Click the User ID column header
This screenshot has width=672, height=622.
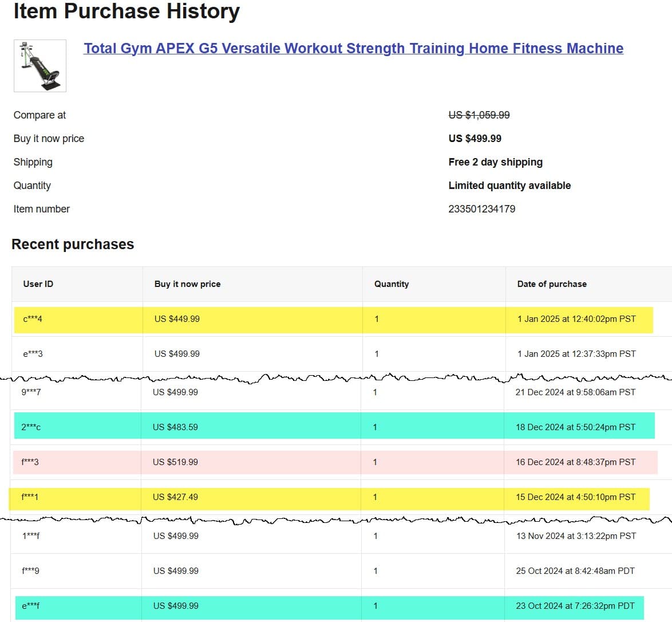point(38,284)
